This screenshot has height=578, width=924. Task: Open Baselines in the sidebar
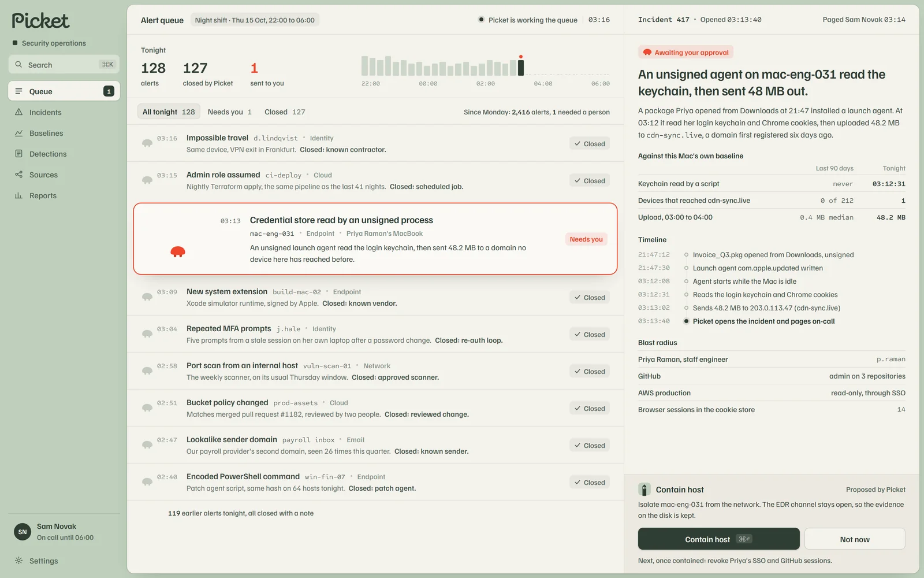[64, 133]
